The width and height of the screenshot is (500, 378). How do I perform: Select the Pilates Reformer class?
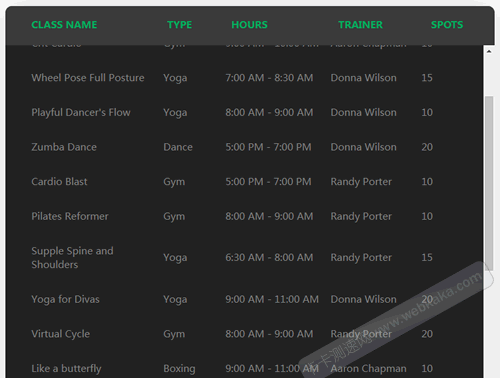70,216
